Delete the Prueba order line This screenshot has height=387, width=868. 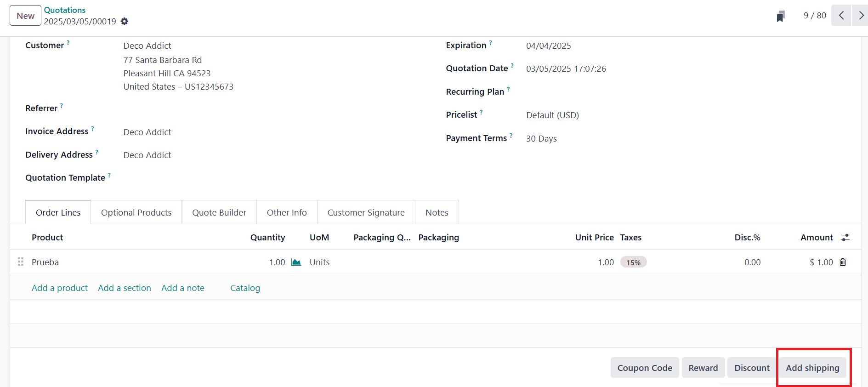pos(843,262)
